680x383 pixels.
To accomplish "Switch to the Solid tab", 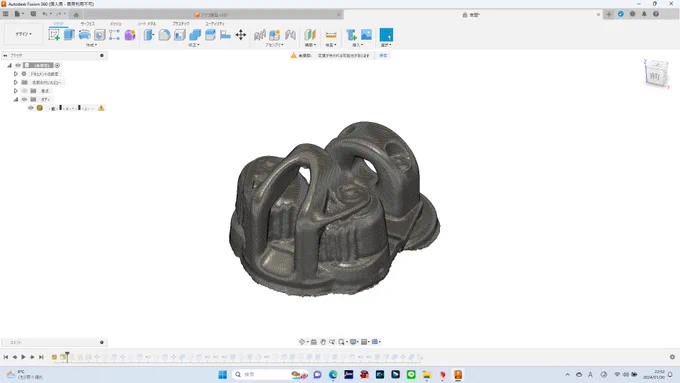I will 58,23.
